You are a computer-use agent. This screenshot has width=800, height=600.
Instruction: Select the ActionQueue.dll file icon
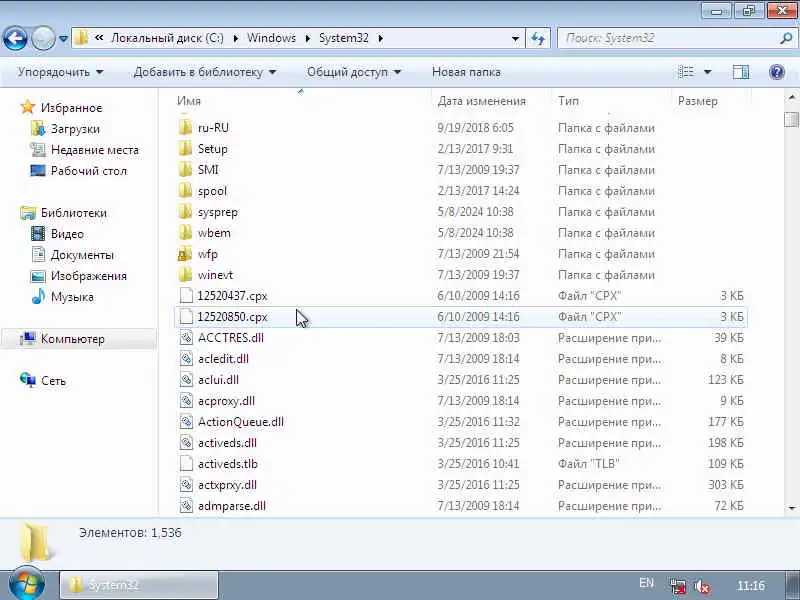point(186,422)
